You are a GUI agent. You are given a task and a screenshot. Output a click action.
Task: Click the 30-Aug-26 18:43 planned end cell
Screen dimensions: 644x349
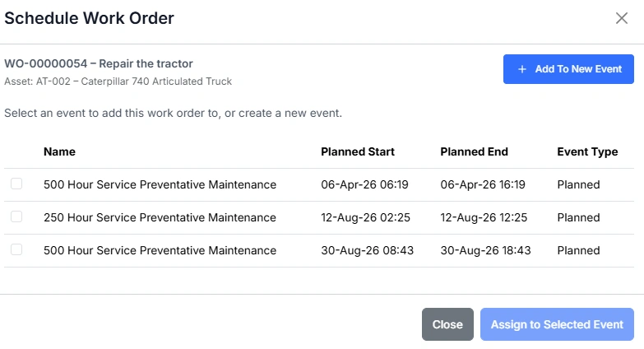[x=485, y=250]
